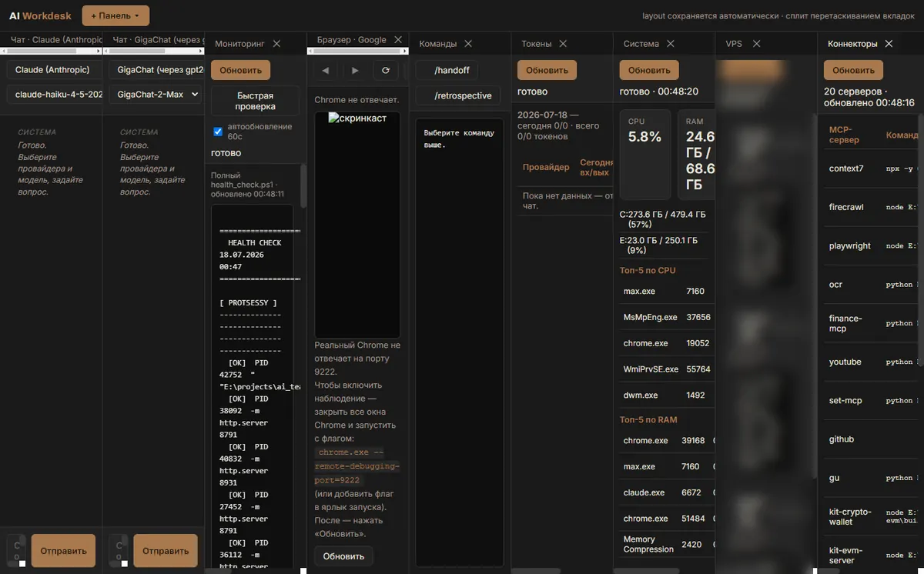924x574 pixels.
Task: Switch to the Коннекторы tab
Action: click(852, 44)
